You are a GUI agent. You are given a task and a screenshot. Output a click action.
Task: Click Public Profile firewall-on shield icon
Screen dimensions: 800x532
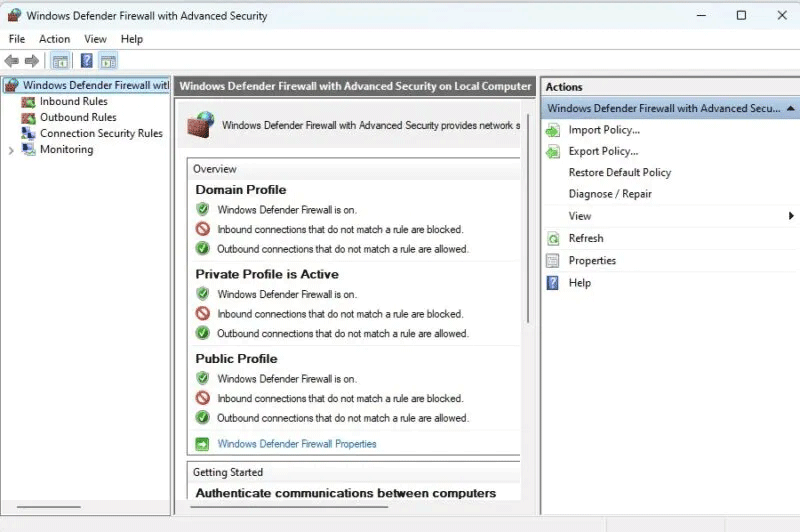point(203,378)
